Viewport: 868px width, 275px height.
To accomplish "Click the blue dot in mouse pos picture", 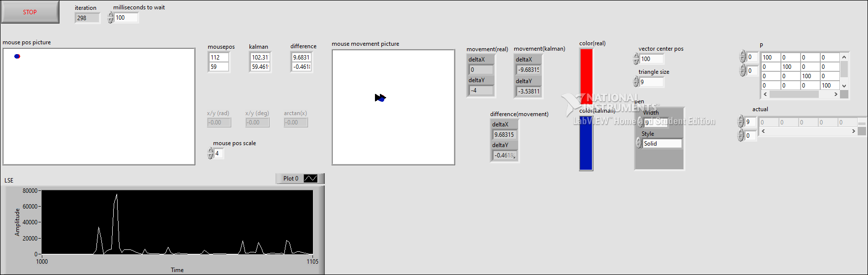I will pyautogui.click(x=17, y=56).
